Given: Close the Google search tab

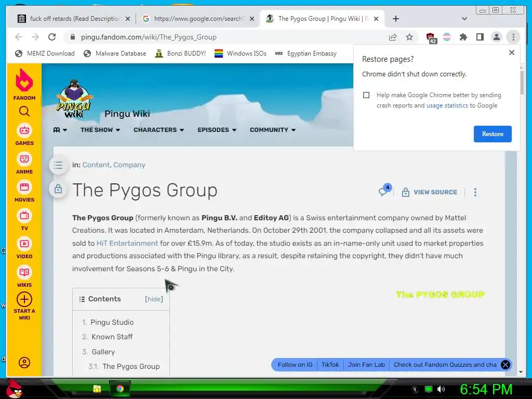Looking at the screenshot, I should tap(252, 19).
